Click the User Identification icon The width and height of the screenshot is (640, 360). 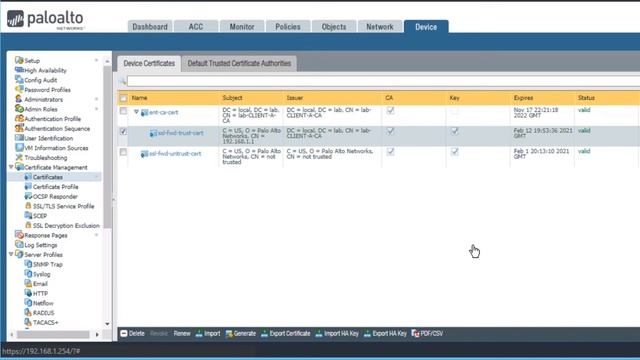click(19, 138)
